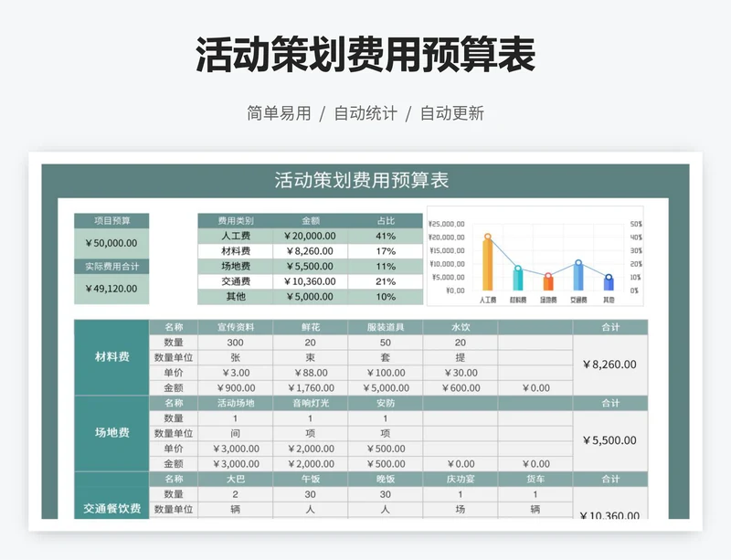
Task: Select the 晚饭 item header
Action: [386, 479]
